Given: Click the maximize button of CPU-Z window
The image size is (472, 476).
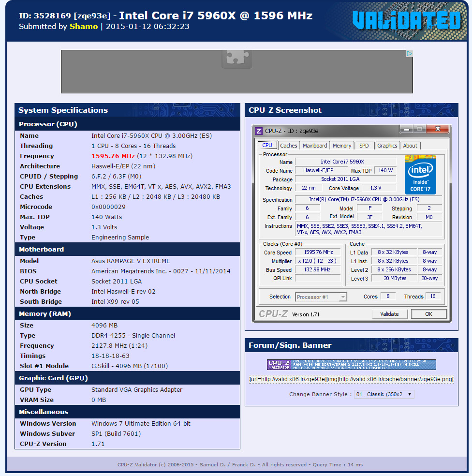Looking at the screenshot, I should [420, 129].
